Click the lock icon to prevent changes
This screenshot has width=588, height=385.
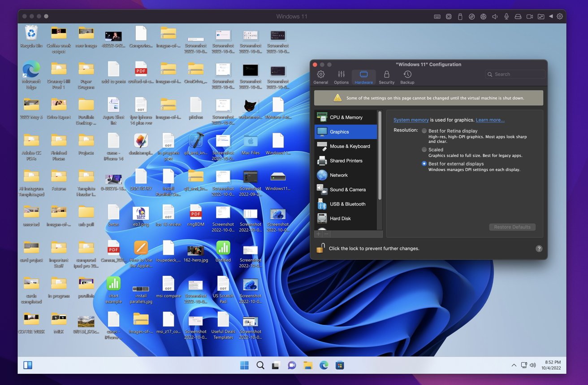320,248
